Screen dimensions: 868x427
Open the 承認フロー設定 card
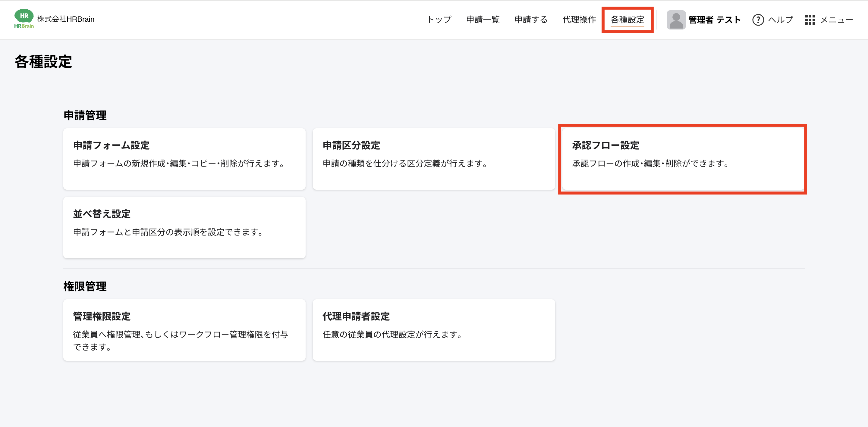click(x=683, y=159)
